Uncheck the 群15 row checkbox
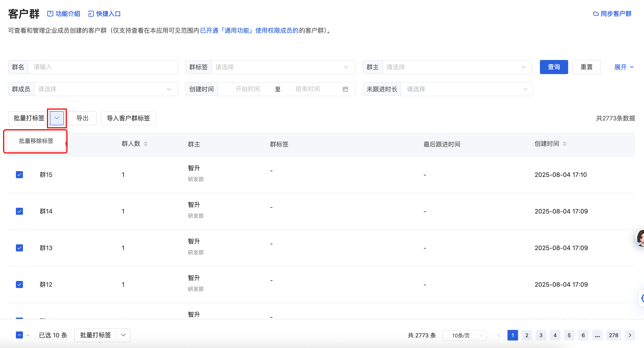Viewport: 644px width, 348px height. [x=19, y=174]
